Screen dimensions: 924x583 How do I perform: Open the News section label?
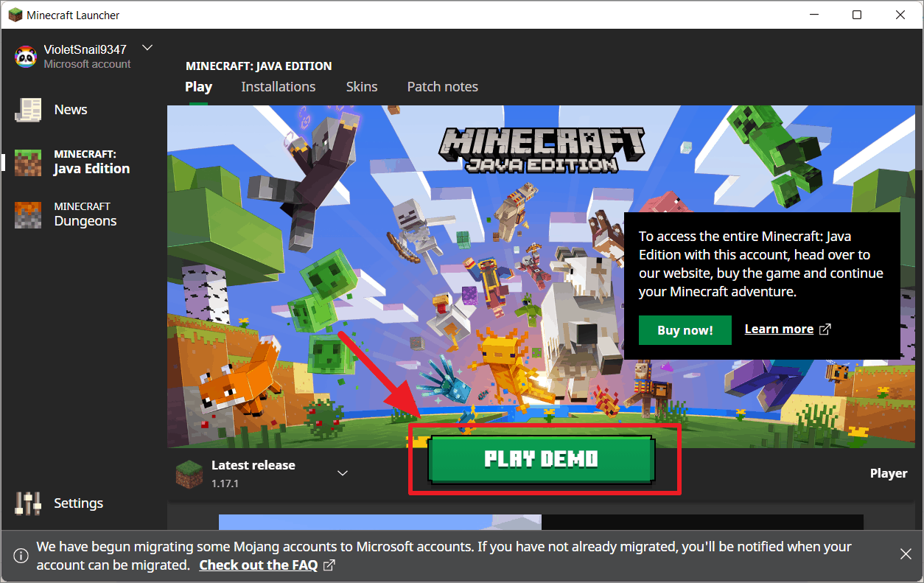[x=71, y=110]
